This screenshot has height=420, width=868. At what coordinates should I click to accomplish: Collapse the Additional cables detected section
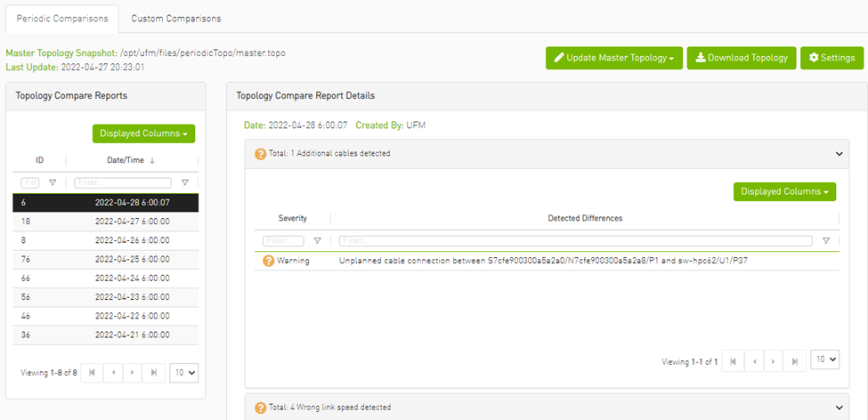840,153
